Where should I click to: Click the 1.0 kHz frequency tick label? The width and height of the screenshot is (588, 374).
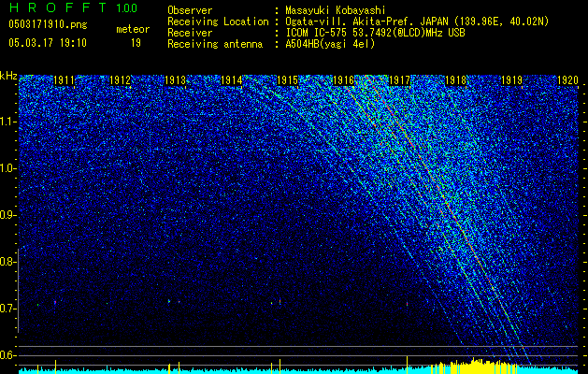click(8, 169)
